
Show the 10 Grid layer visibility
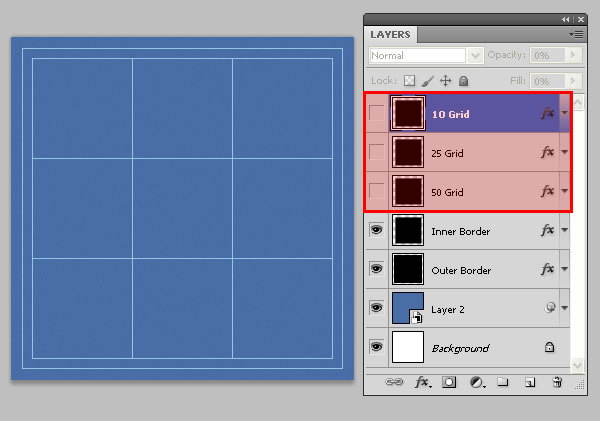point(377,113)
